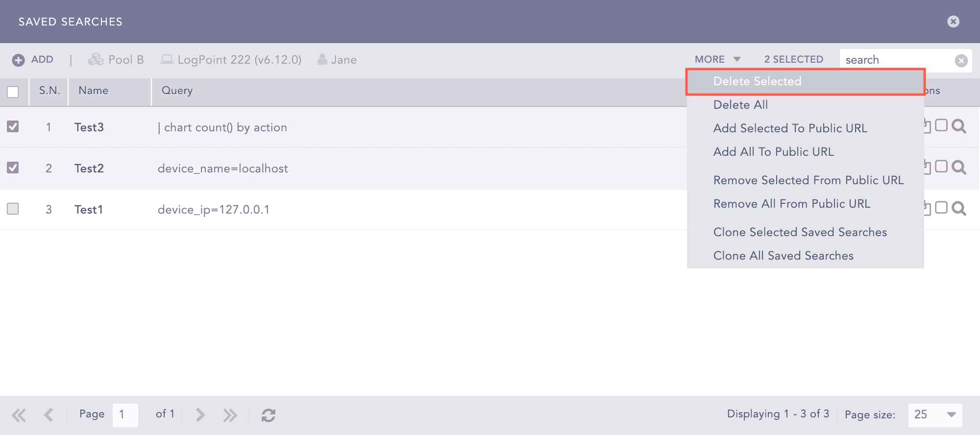Click the square icon in the Test2 row
The height and width of the screenshot is (435, 980).
(941, 167)
